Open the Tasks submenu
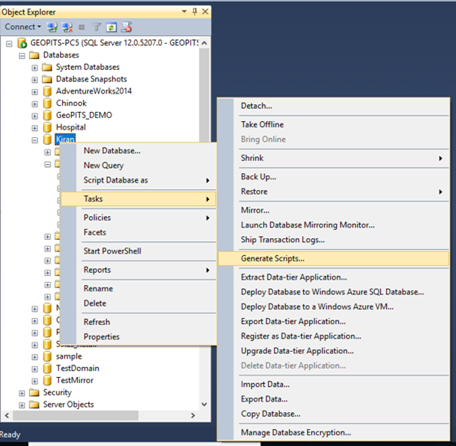 139,199
